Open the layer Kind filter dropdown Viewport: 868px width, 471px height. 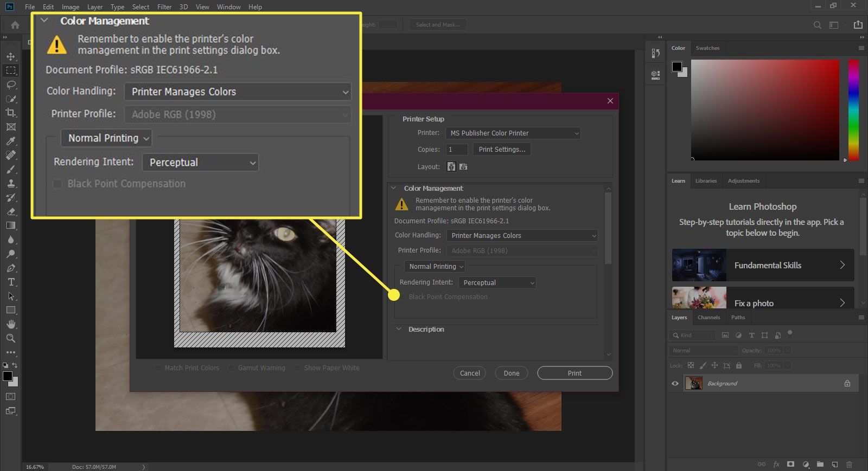[693, 335]
